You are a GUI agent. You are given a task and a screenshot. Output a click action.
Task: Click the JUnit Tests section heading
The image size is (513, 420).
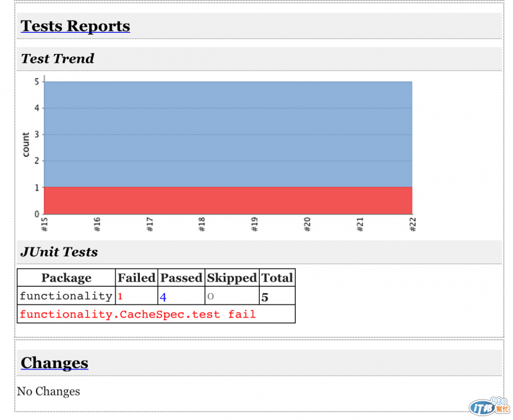(59, 252)
